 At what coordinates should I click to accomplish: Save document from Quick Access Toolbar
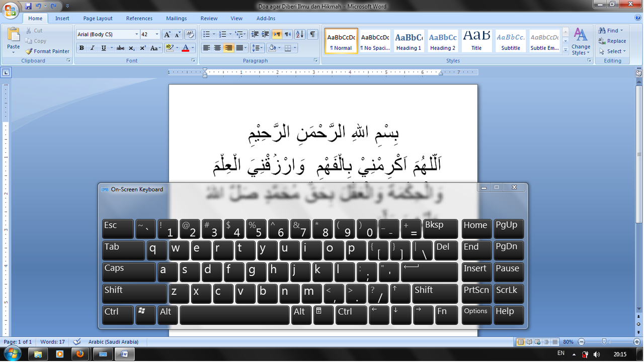(28, 6)
